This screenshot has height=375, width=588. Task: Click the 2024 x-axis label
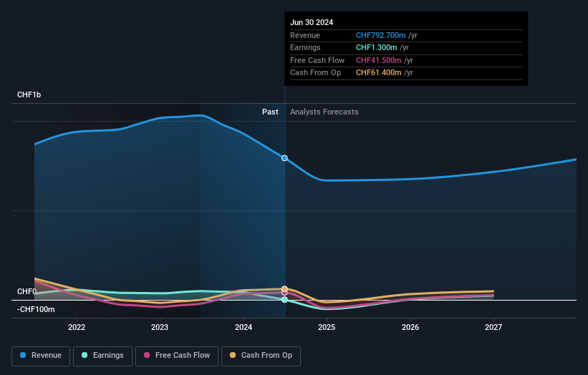[x=244, y=327]
